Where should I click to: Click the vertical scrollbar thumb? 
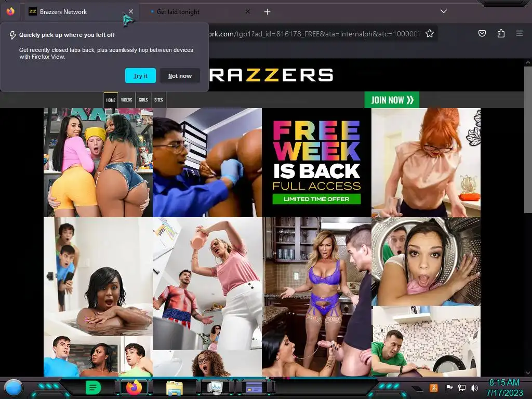tap(528, 140)
